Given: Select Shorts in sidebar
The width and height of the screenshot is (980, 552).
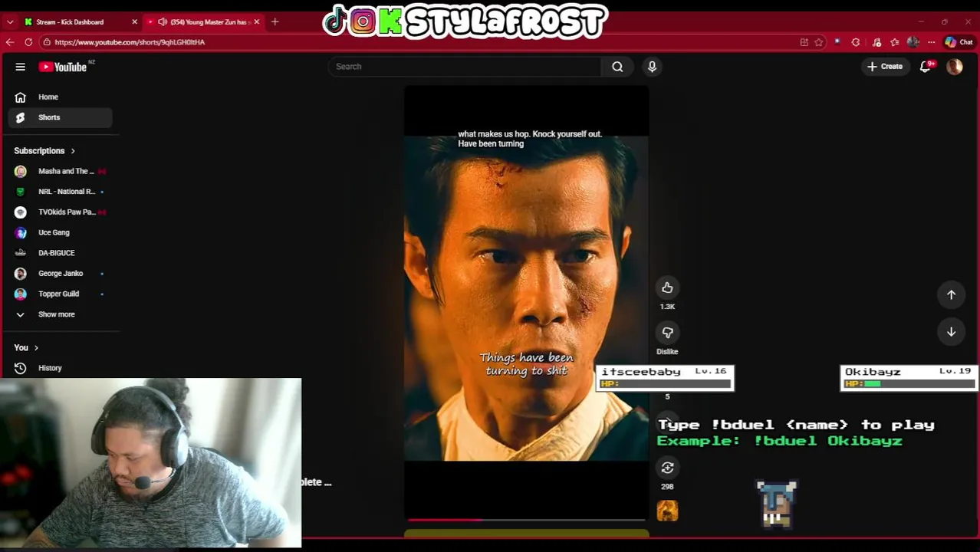Looking at the screenshot, I should click(60, 117).
